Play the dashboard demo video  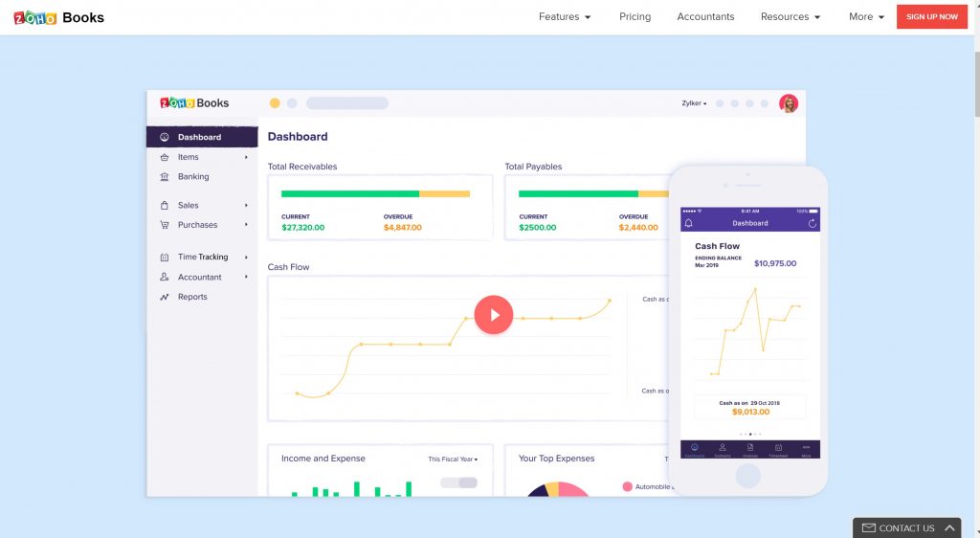[x=493, y=315]
